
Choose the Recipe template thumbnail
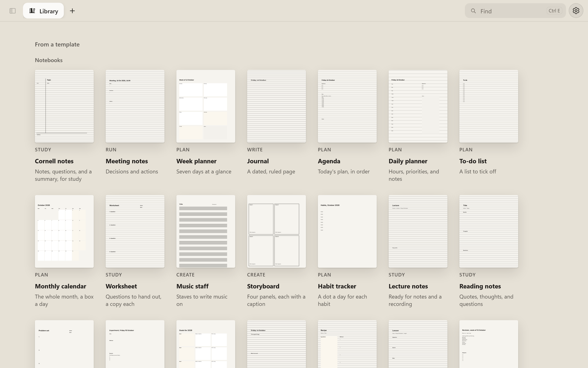click(347, 344)
